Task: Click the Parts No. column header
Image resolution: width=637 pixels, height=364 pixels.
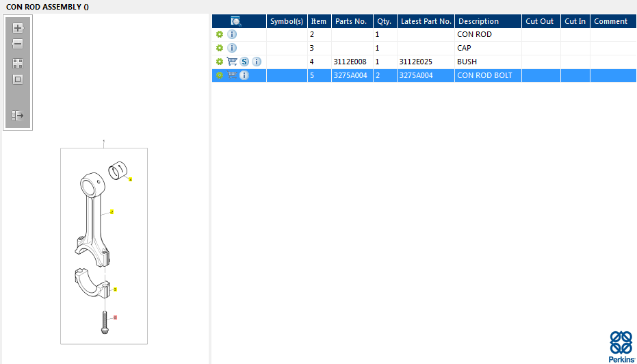Action: pos(352,21)
